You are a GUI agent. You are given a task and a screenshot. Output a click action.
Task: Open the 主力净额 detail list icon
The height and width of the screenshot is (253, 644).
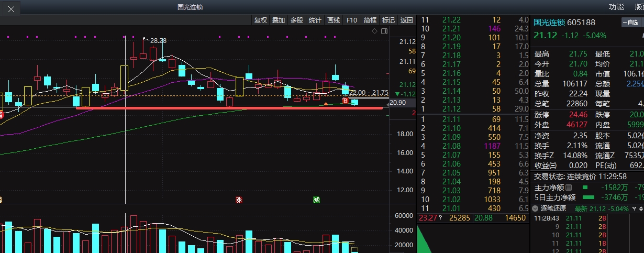coord(569,187)
